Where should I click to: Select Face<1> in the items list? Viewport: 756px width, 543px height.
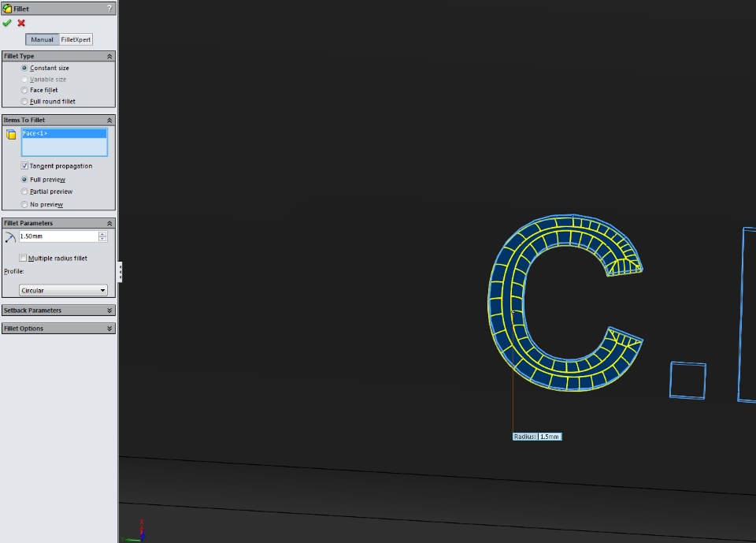(64, 133)
